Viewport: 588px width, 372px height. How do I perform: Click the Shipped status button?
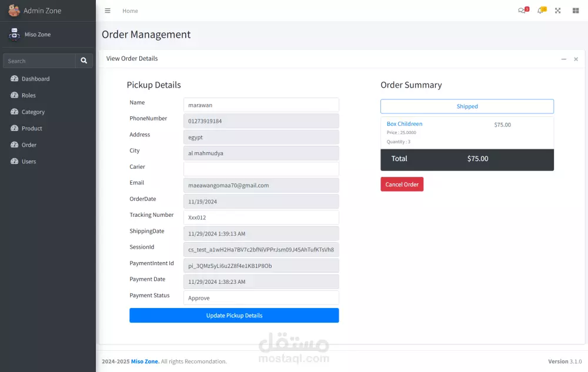(467, 106)
